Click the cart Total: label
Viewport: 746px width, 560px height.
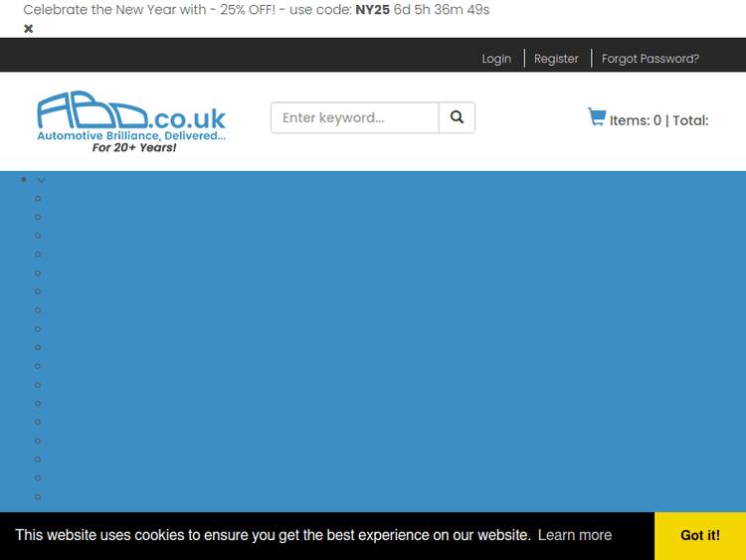690,120
